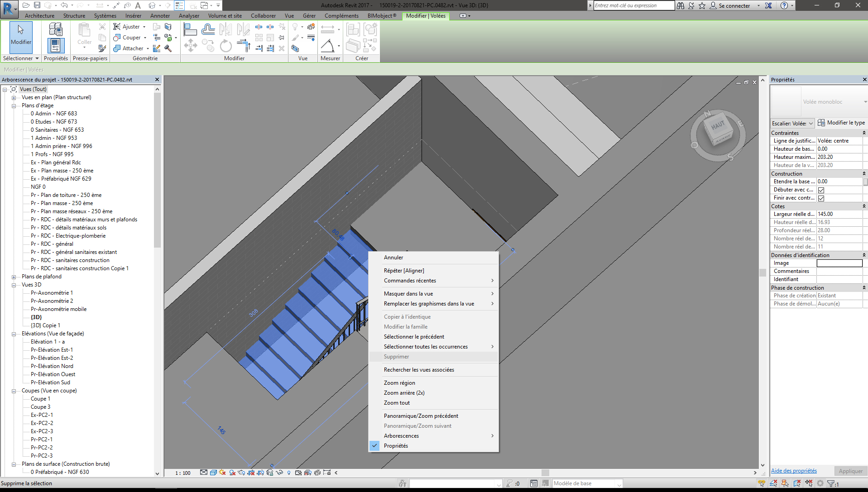The width and height of the screenshot is (868, 492).
Task: Activate temporary hide/isolate sunglasses icon
Action: (x=279, y=473)
